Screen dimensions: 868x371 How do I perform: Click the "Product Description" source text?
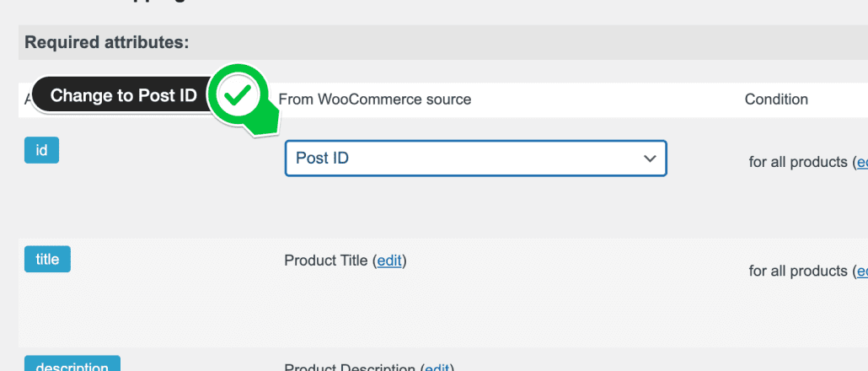[351, 368]
